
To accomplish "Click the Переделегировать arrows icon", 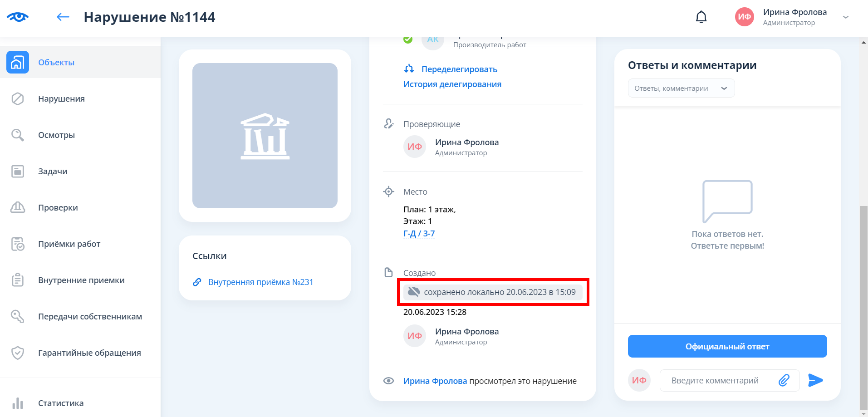I will pyautogui.click(x=409, y=69).
